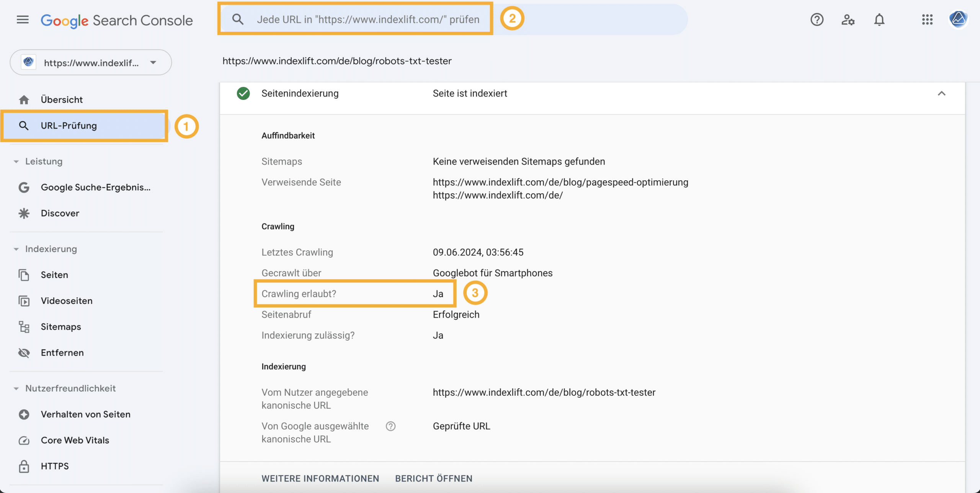Collapse the Leistung sidebar group

[16, 162]
